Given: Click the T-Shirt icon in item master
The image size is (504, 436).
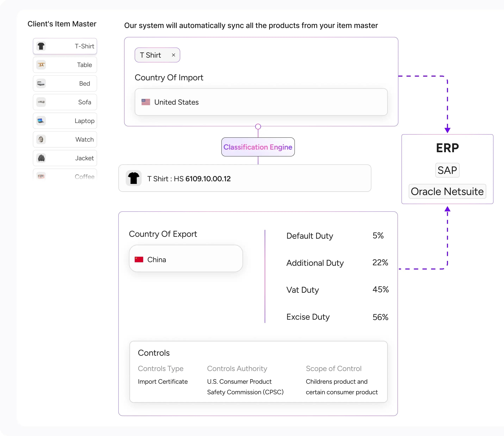Looking at the screenshot, I should 41,46.
